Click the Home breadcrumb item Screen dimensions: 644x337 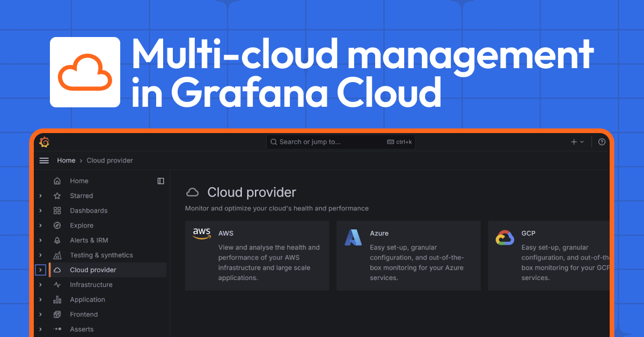(66, 160)
